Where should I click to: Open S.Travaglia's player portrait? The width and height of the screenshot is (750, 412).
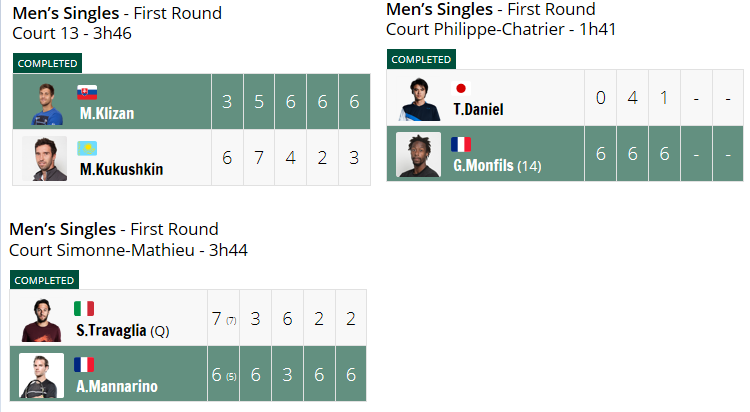tap(42, 320)
